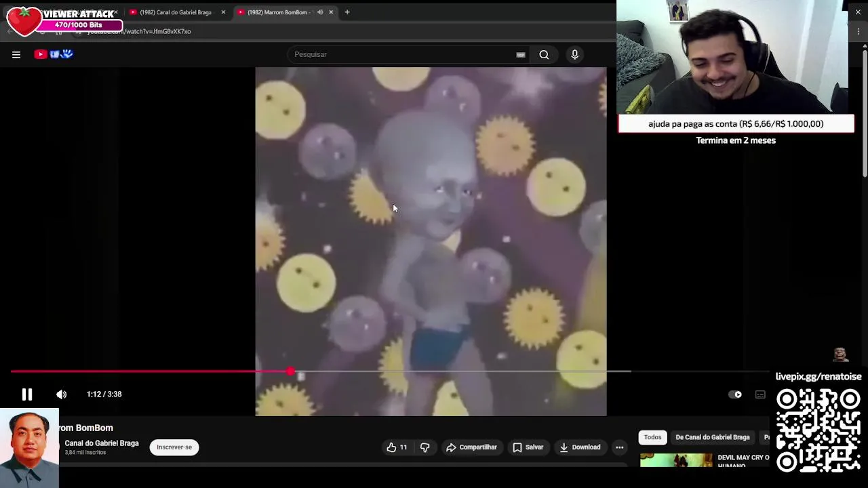This screenshot has width=868, height=488.
Task: Click the magnifier search button
Action: pyautogui.click(x=544, y=55)
